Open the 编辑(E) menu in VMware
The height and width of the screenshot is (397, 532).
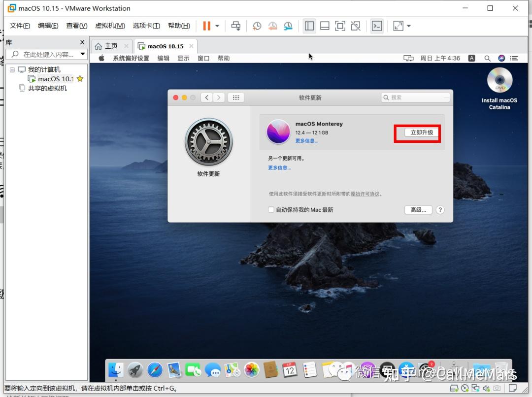(48, 26)
